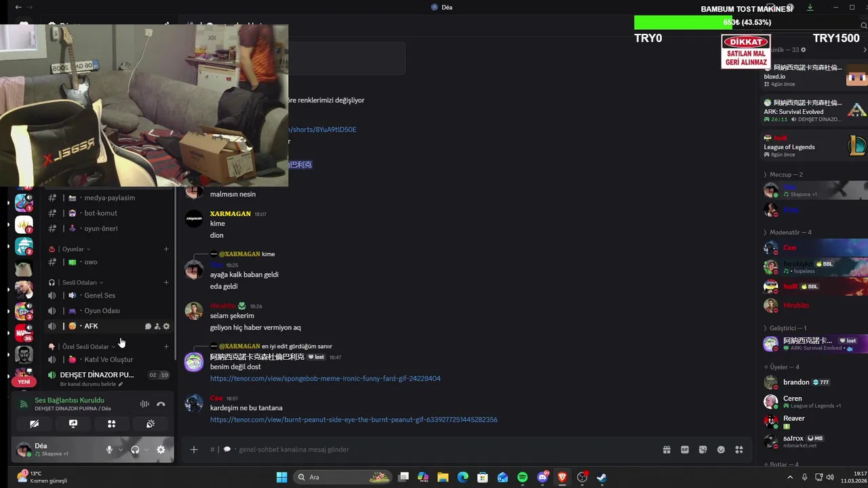Open the bot-komut text channel
The height and width of the screenshot is (488, 868).
pyautogui.click(x=108, y=213)
